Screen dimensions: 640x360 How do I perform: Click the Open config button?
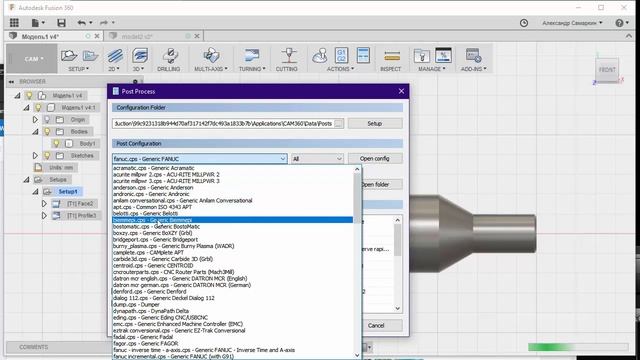click(375, 158)
